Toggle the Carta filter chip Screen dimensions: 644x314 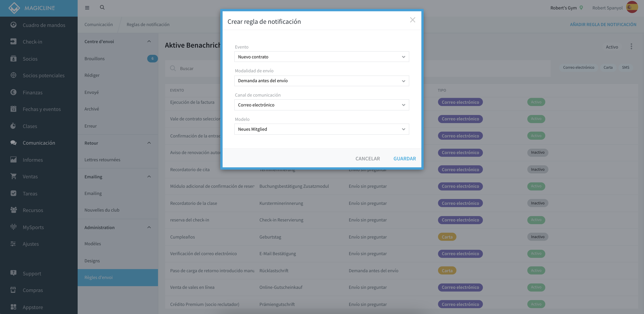click(608, 67)
